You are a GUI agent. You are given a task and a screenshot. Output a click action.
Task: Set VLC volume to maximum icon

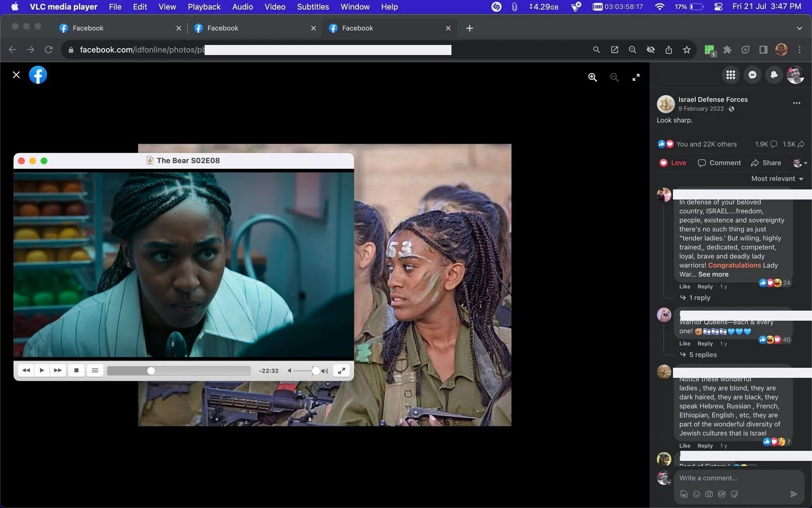[x=325, y=371]
